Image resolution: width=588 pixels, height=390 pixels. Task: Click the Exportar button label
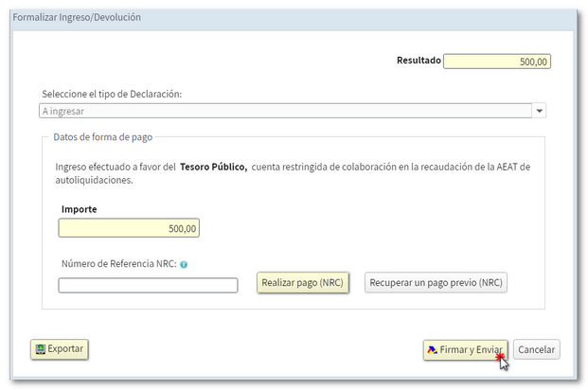point(65,348)
